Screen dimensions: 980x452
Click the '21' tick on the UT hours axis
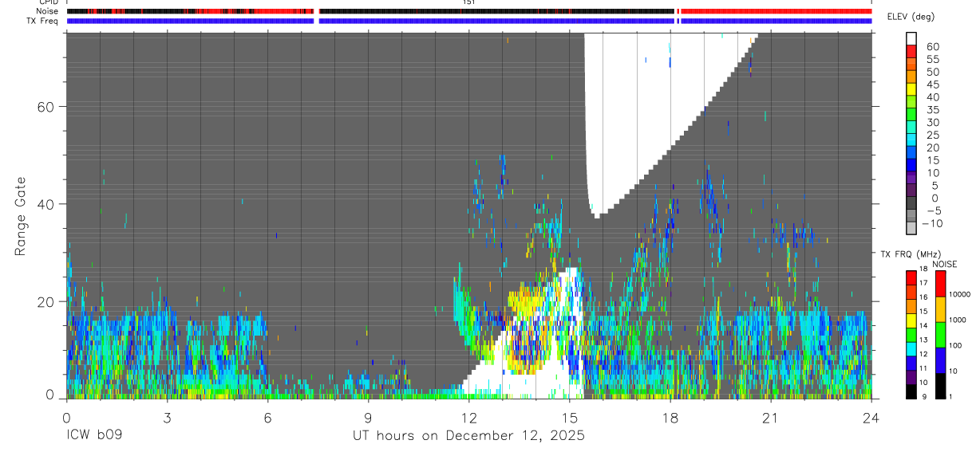point(771,417)
